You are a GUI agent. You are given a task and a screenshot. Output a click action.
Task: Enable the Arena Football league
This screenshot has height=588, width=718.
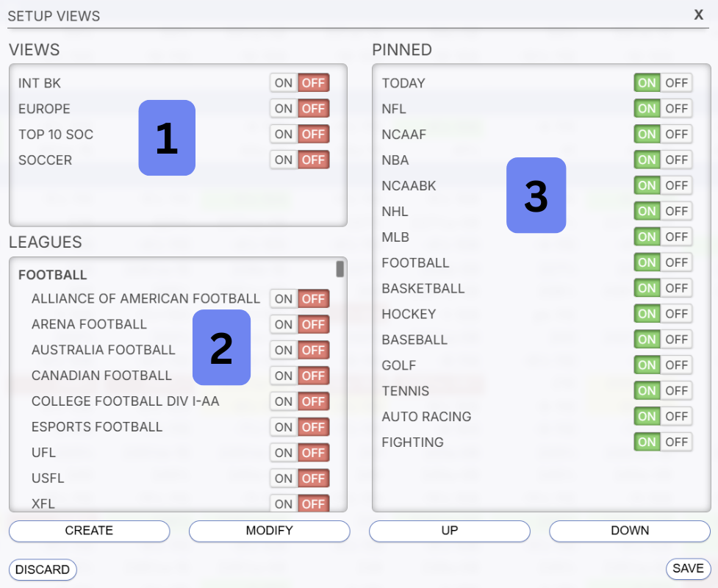tap(284, 325)
